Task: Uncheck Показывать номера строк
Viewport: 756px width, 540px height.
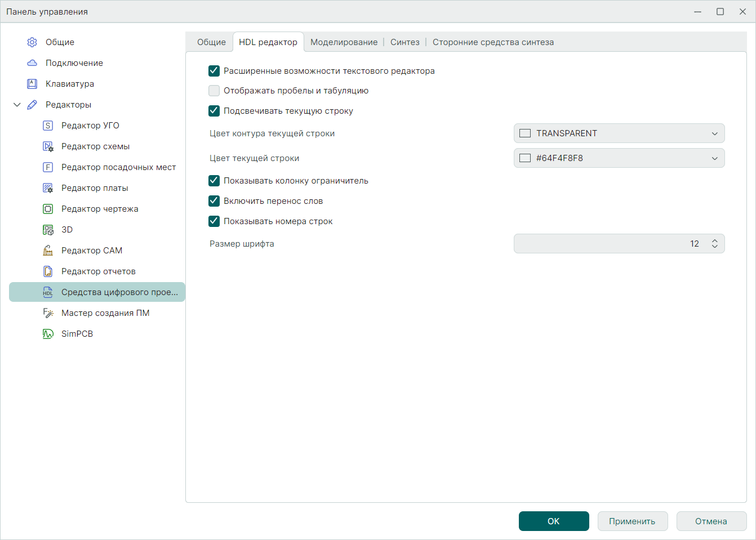Action: click(214, 221)
